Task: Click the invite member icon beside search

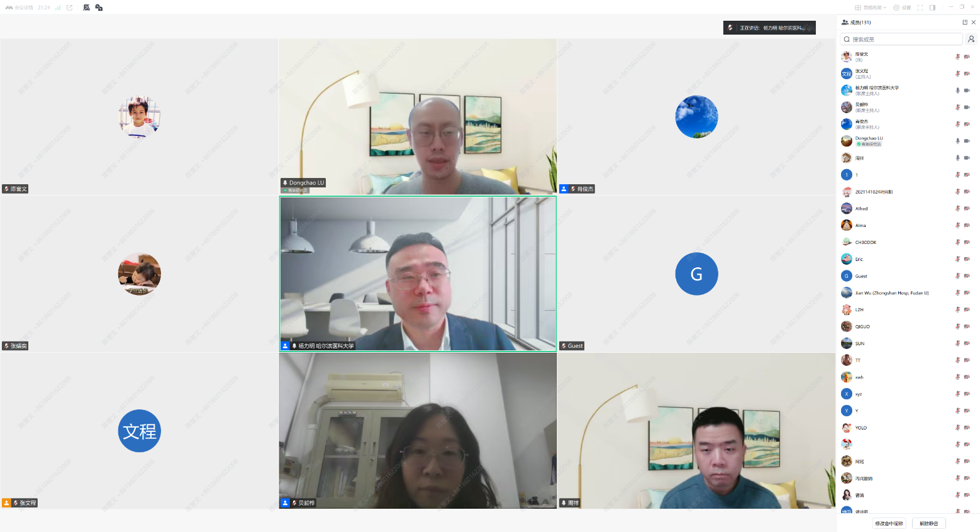Action: coord(971,39)
